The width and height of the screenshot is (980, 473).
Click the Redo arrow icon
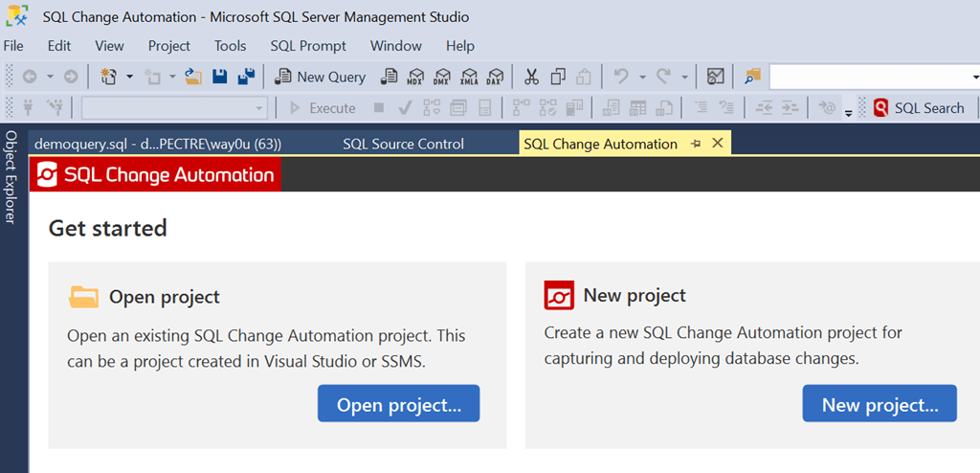click(x=663, y=77)
